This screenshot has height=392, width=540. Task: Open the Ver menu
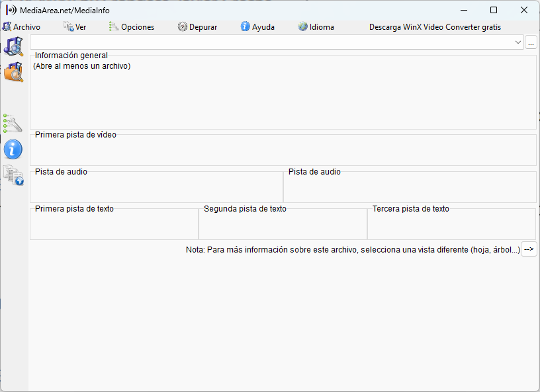75,27
